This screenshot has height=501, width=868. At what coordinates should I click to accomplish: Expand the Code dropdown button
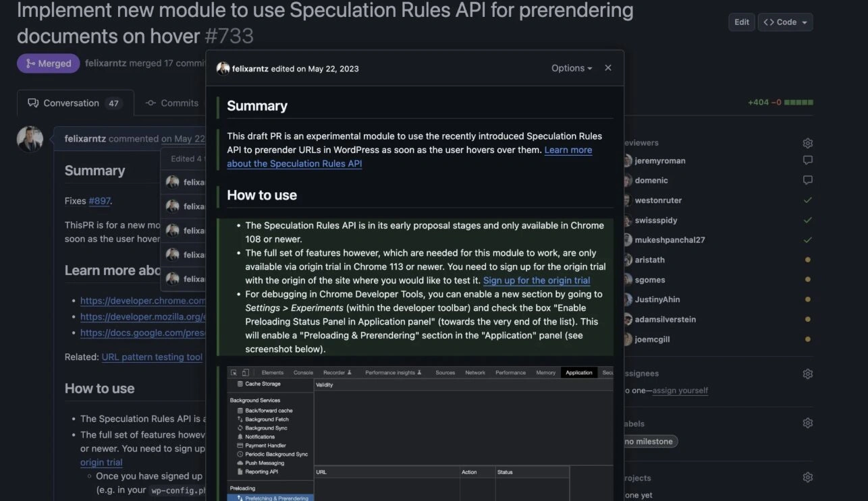[785, 22]
